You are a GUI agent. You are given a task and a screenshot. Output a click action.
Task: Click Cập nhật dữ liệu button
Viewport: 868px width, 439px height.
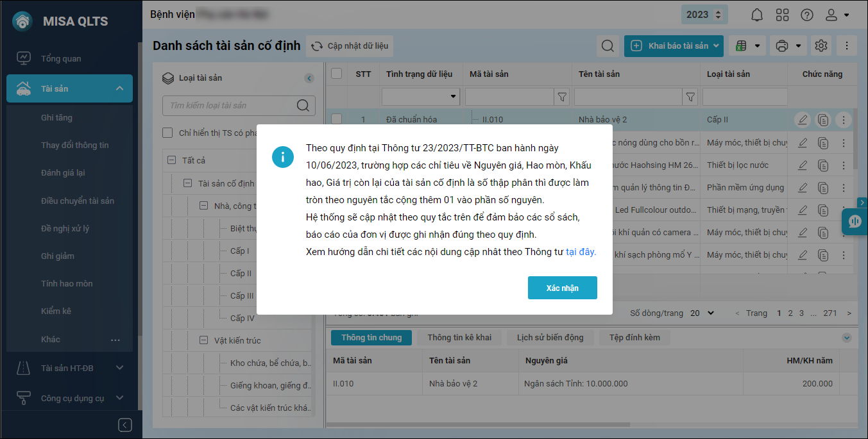[350, 46]
